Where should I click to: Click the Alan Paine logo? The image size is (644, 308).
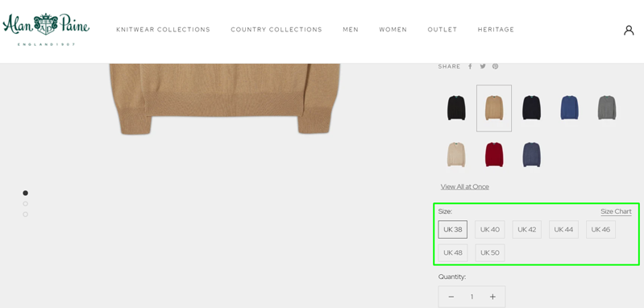pos(46,29)
